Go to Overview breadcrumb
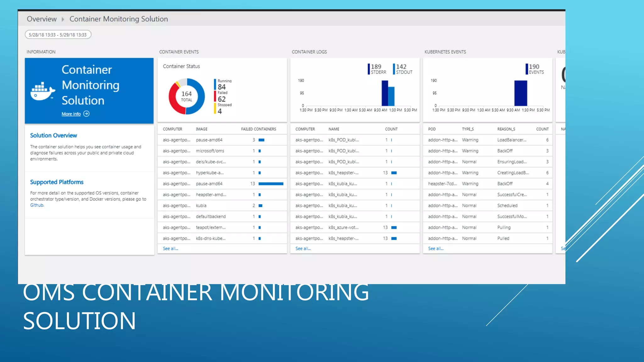Image resolution: width=644 pixels, height=362 pixels. pos(42,19)
